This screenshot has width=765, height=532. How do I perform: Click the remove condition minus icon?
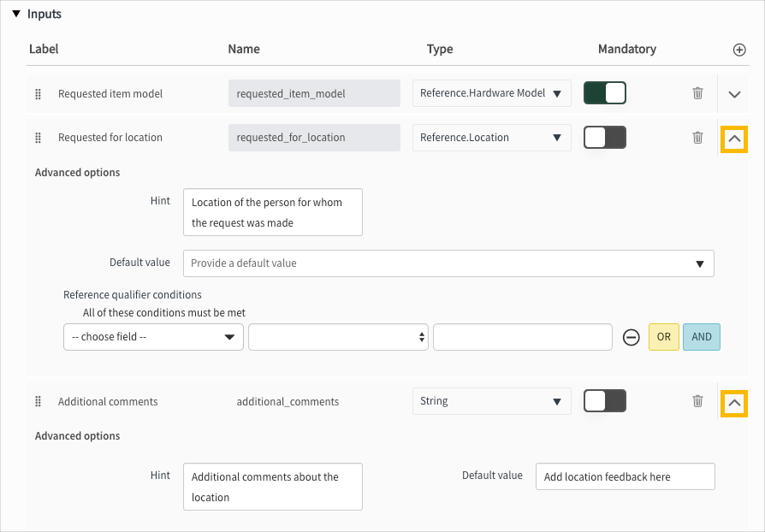pos(632,337)
